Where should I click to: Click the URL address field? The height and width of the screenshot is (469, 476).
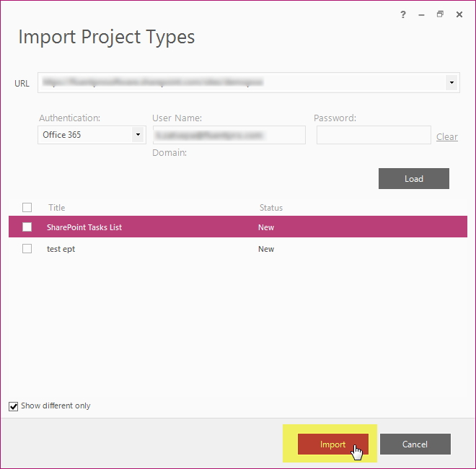point(242,83)
